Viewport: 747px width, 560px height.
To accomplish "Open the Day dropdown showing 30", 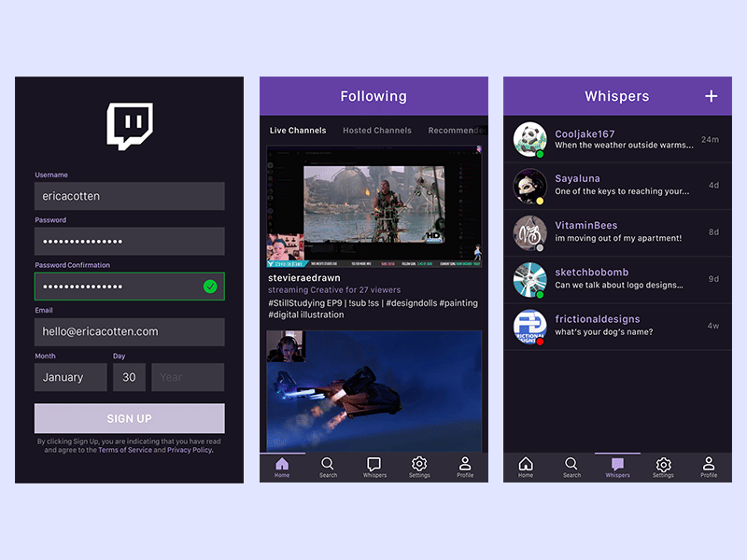I will 129,377.
